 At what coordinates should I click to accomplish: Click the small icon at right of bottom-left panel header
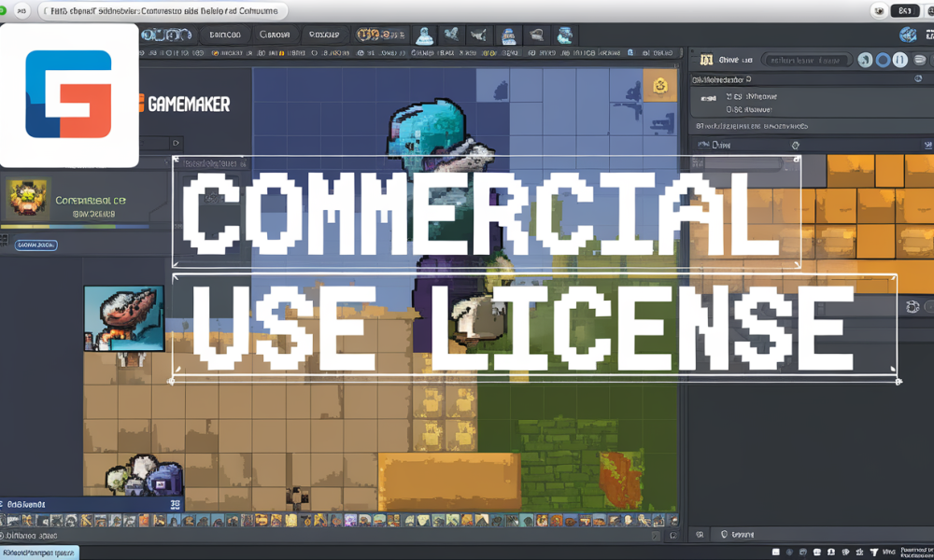[176, 505]
